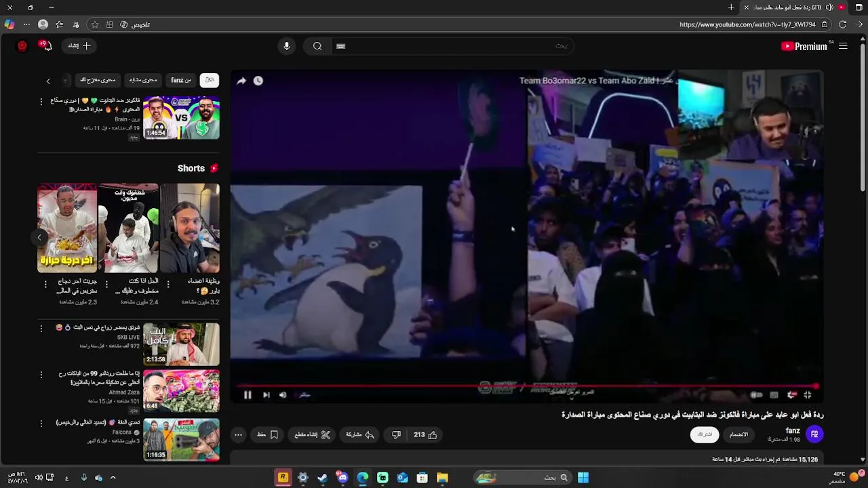Click in the YouTube search field
This screenshot has width=868, height=488.
click(x=454, y=46)
